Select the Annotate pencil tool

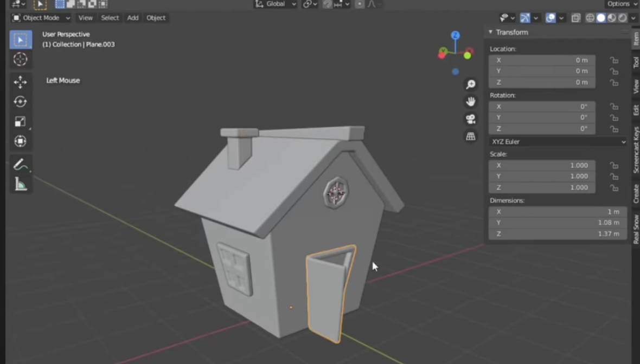click(21, 164)
